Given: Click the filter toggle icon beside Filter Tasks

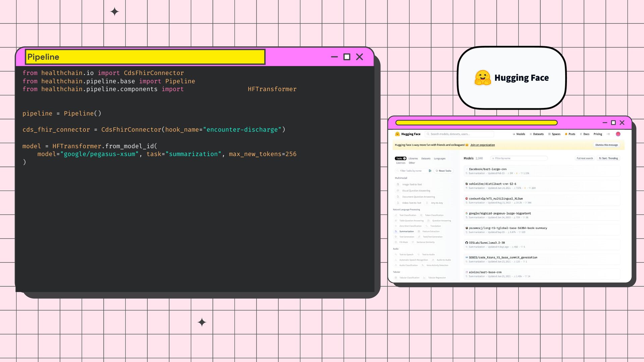Looking at the screenshot, I should click(x=430, y=171).
